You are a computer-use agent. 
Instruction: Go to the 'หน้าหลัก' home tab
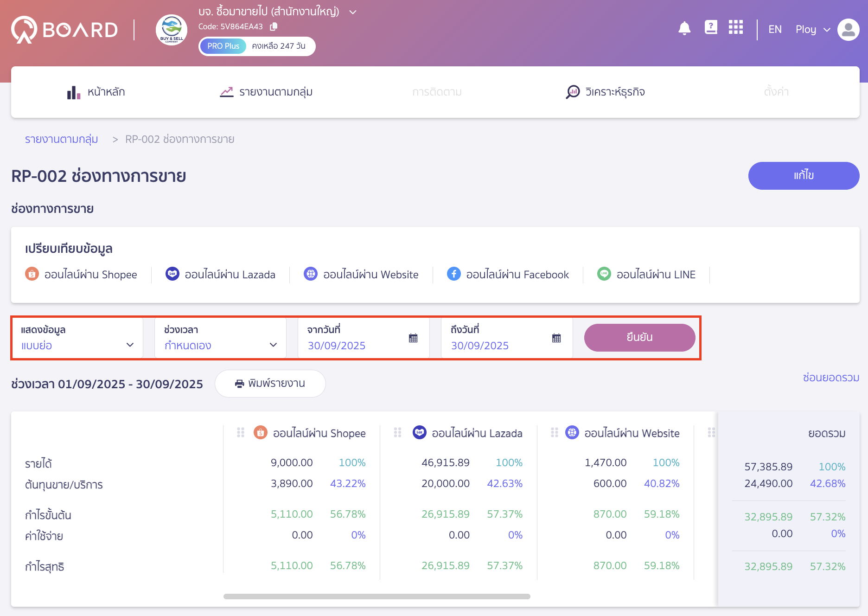pos(96,92)
